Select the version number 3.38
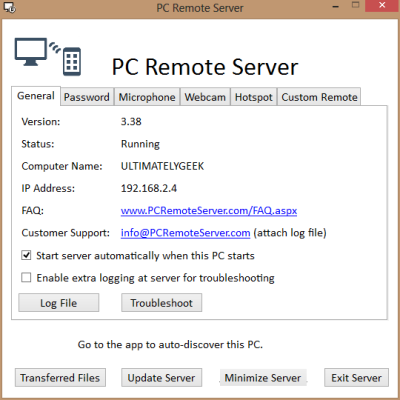Viewport: 400px width, 400px height. (x=131, y=122)
